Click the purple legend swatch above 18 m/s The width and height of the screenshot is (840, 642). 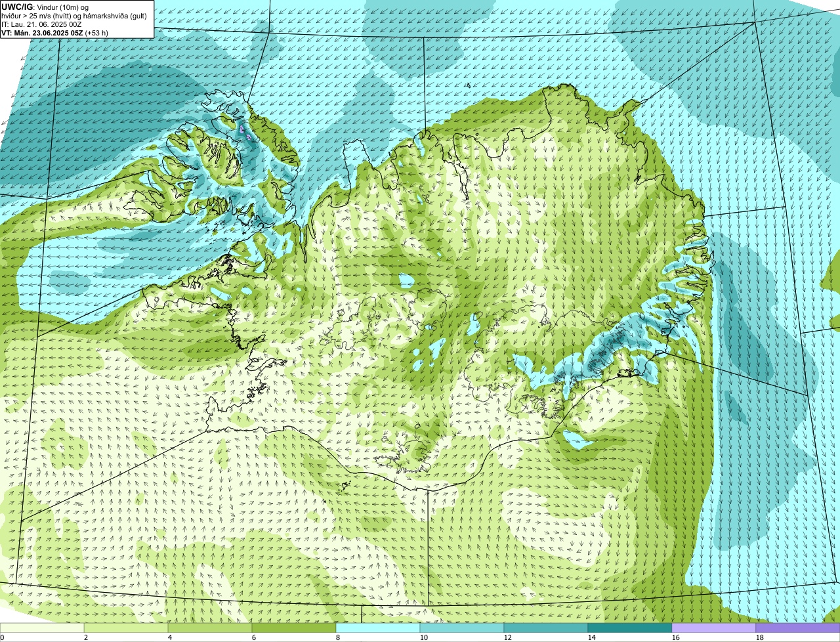pos(798,628)
